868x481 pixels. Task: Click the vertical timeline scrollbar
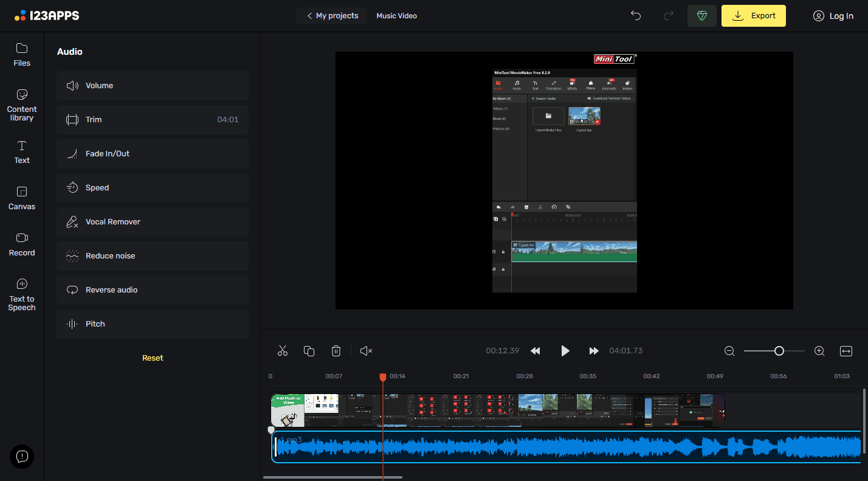[x=864, y=421]
